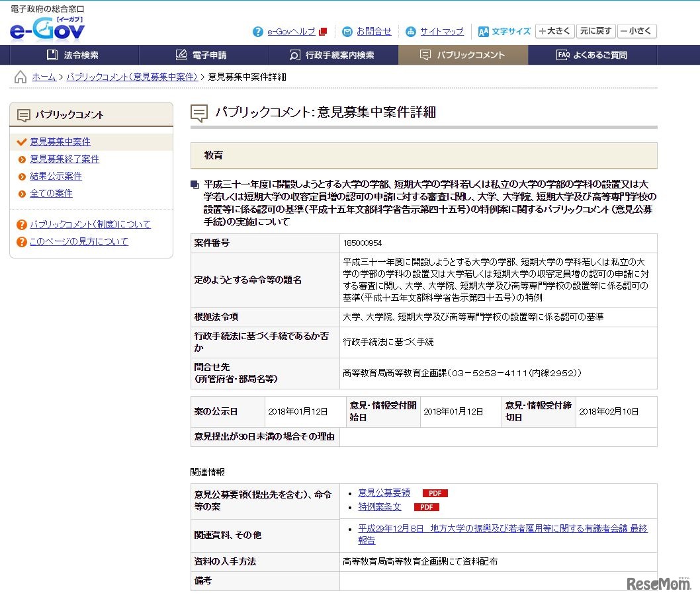Reset text size using 元に戻す
The height and width of the screenshot is (599, 700).
(595, 31)
